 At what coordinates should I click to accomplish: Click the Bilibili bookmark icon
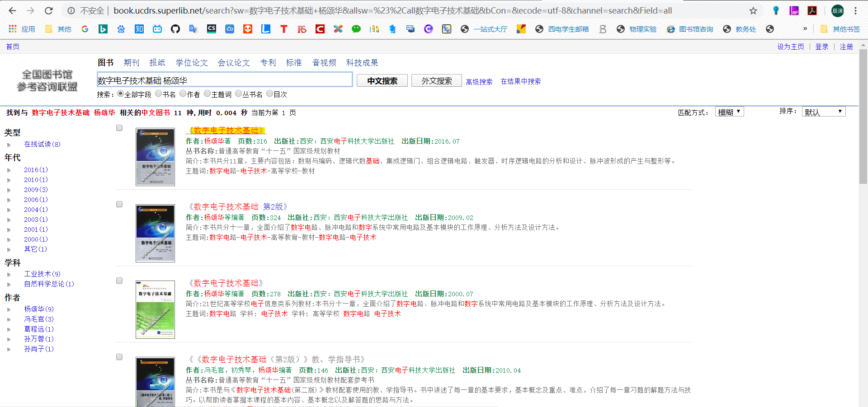click(x=157, y=29)
